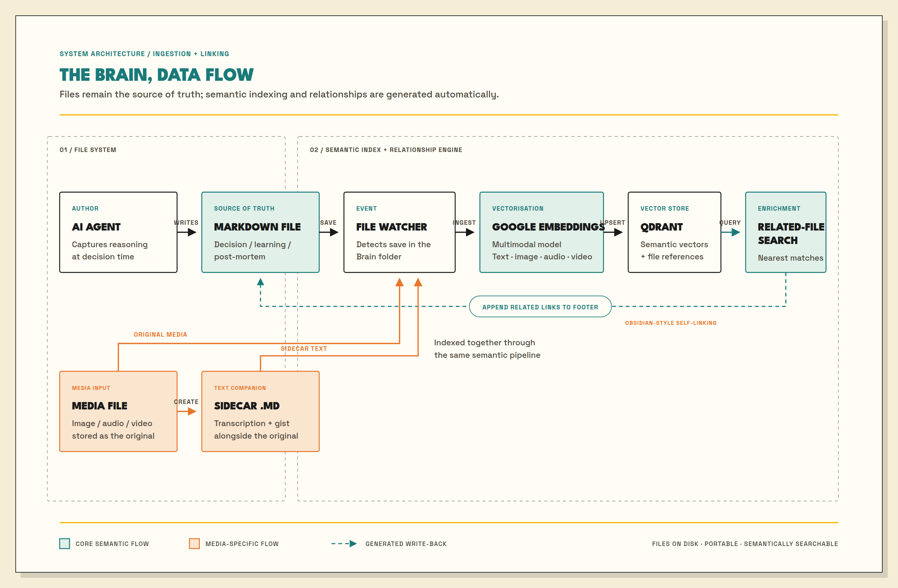This screenshot has width=898, height=588.
Task: Click the dashed Generated Write-Back legend arrow
Action: 344,543
